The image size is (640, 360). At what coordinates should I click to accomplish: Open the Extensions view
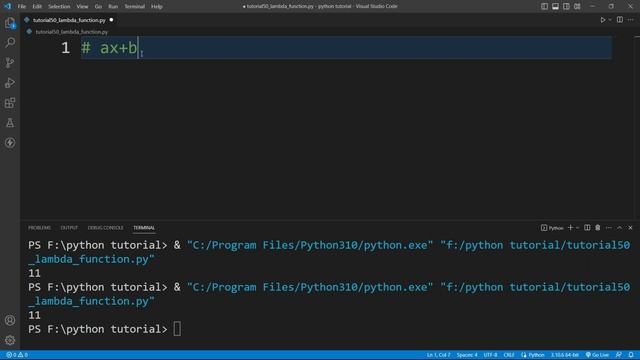coord(10,102)
